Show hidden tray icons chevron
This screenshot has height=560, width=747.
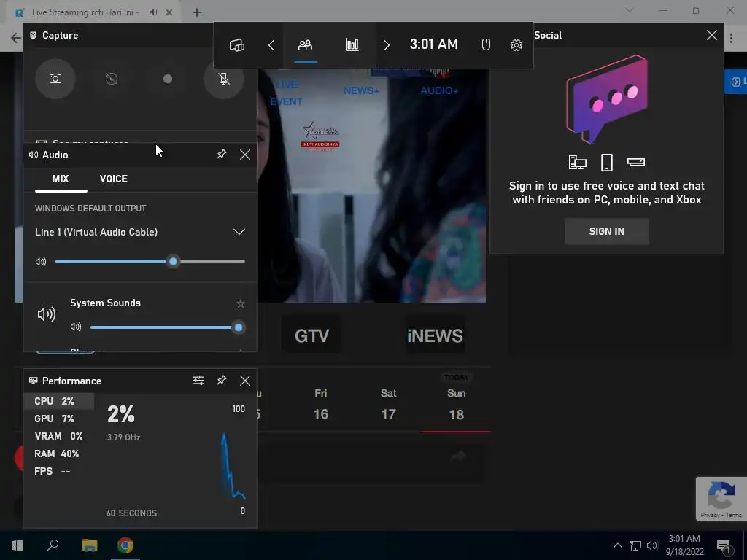[x=617, y=545]
